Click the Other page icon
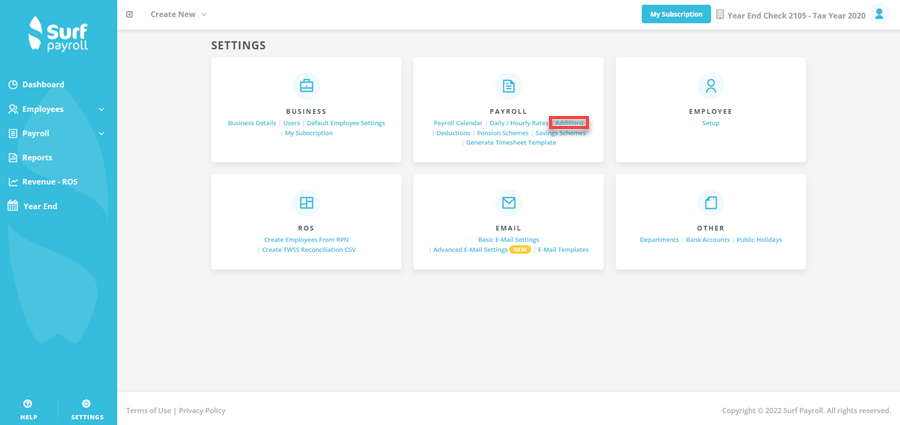 pos(711,203)
